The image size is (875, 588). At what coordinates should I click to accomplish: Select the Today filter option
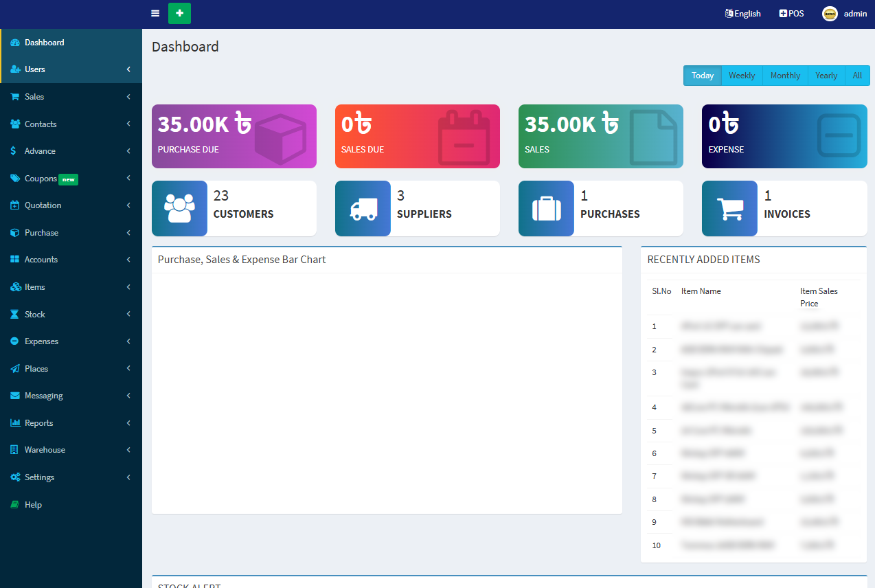[x=702, y=76]
